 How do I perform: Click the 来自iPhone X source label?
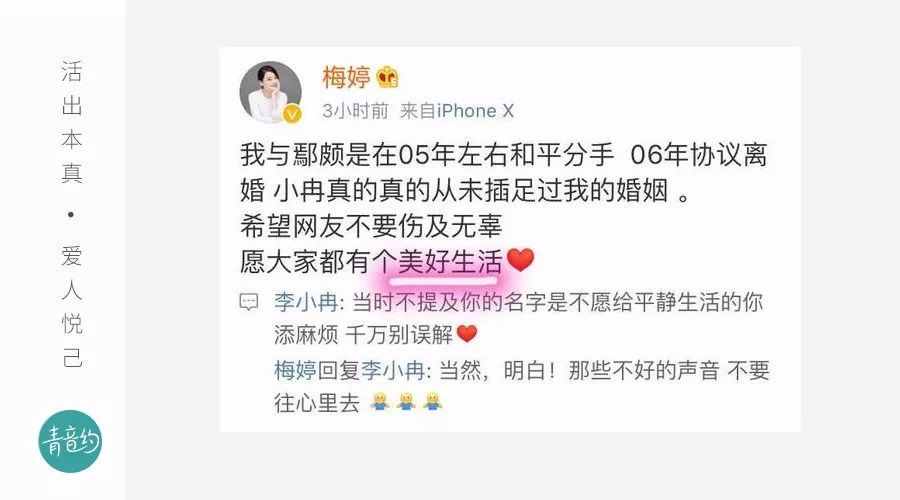pyautogui.click(x=457, y=111)
